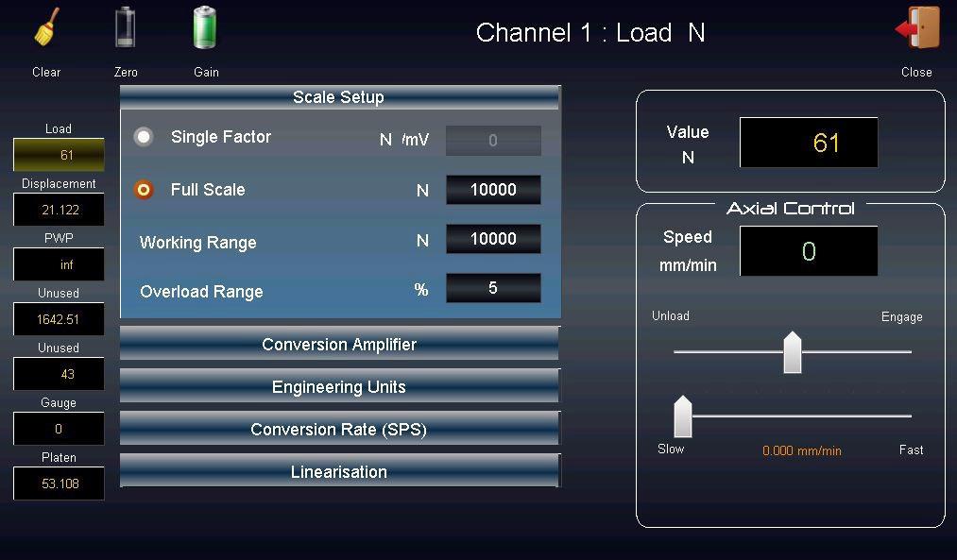
Task: Collapse the Scale Setup section header
Action: (339, 97)
